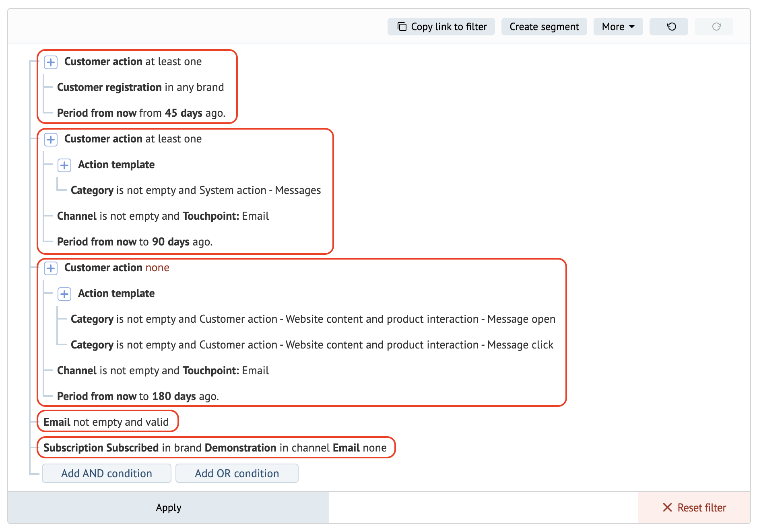This screenshot has height=532, width=759.
Task: Select Email not empty and valid condition
Action: click(106, 422)
